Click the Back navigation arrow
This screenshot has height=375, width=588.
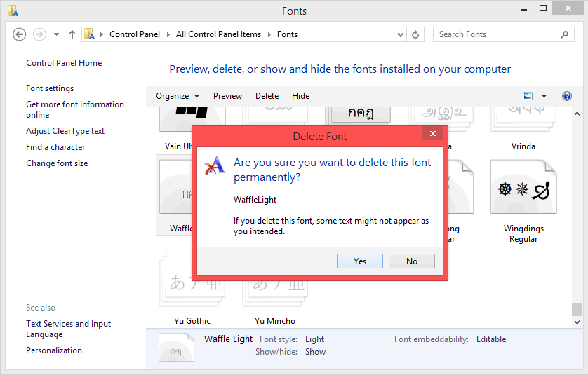[x=20, y=34]
